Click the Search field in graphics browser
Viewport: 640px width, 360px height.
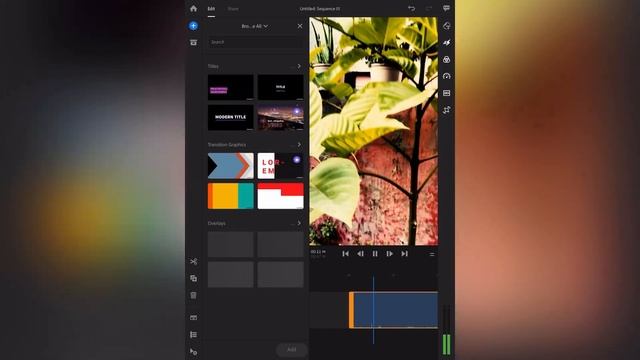(x=256, y=42)
